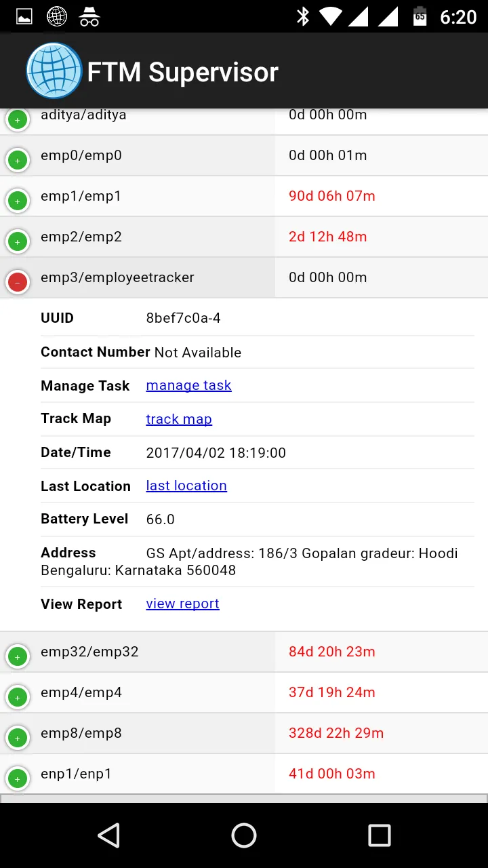Tap the incognito notification icon in status bar
The width and height of the screenshot is (488, 868).
(89, 17)
